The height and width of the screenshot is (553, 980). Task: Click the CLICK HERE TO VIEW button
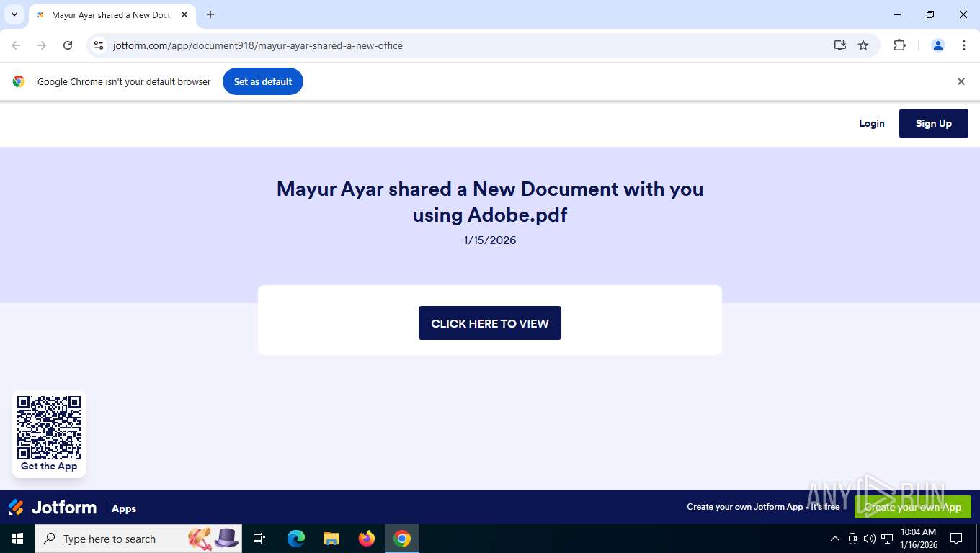(490, 323)
